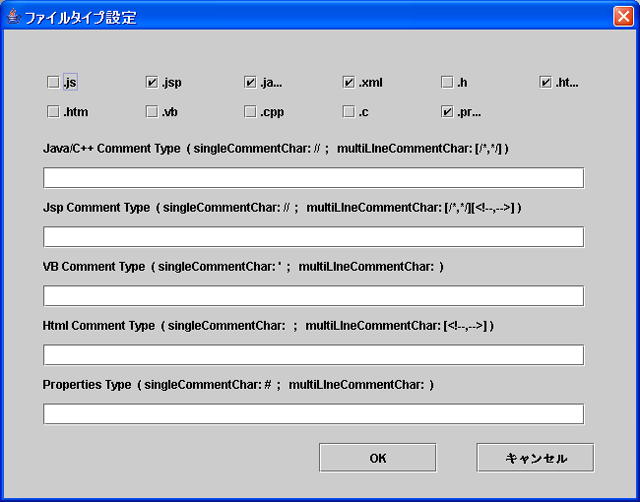The height and width of the screenshot is (502, 640).
Task: Uncheck the .jsp file type checkbox
Action: [152, 82]
